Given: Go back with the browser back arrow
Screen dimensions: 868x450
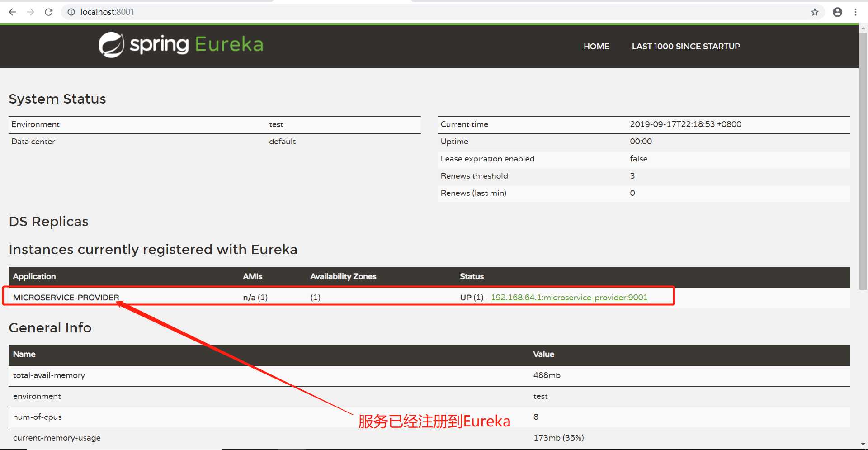Looking at the screenshot, I should coord(13,12).
